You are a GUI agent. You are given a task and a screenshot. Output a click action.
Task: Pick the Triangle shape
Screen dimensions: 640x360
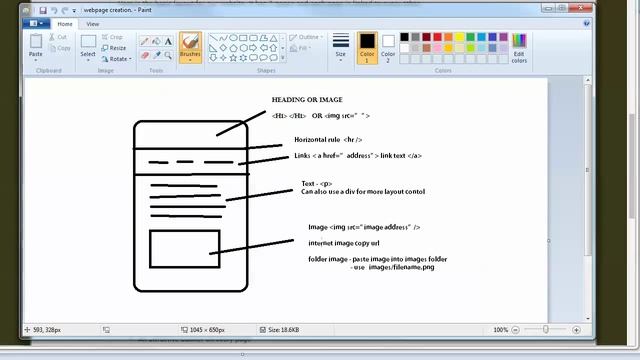pos(273,38)
